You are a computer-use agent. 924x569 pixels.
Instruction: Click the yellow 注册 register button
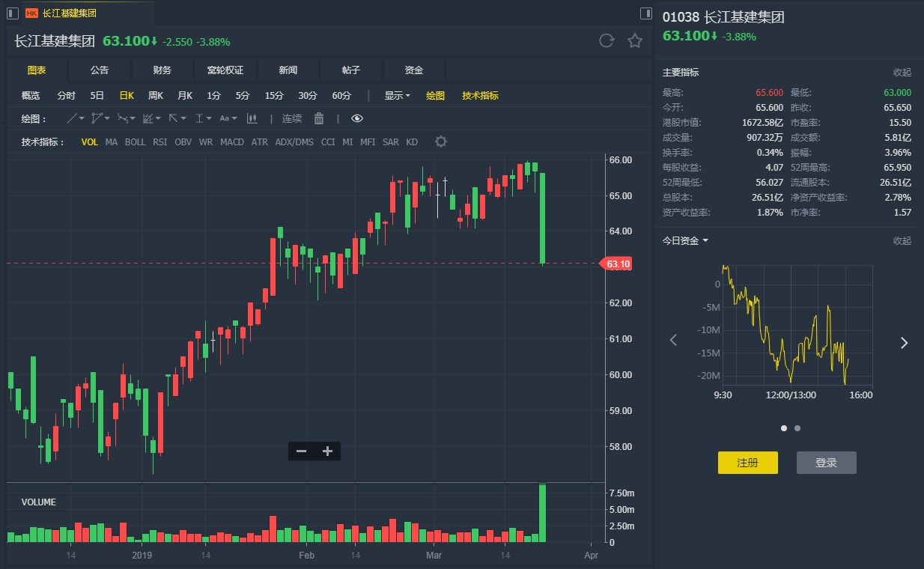point(747,463)
